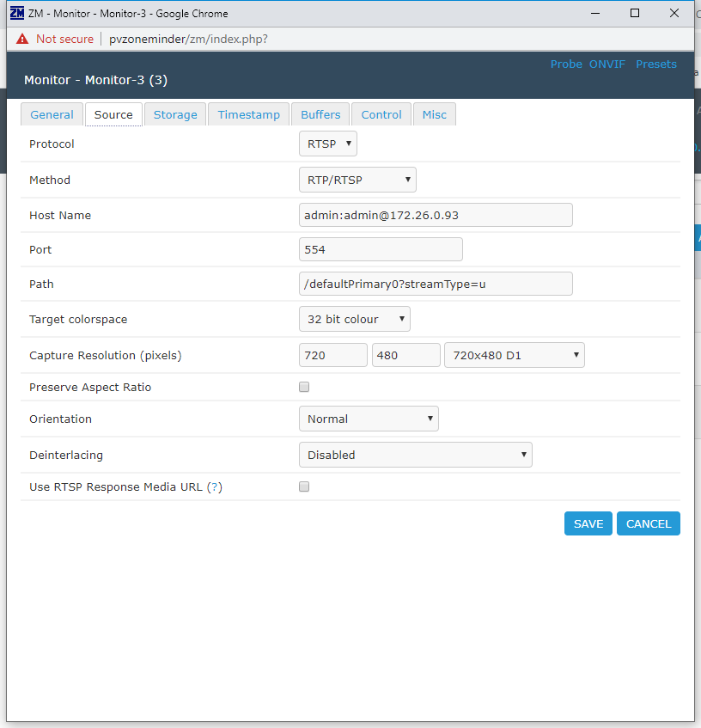The height and width of the screenshot is (728, 701).
Task: Click the Presets link
Action: click(656, 64)
